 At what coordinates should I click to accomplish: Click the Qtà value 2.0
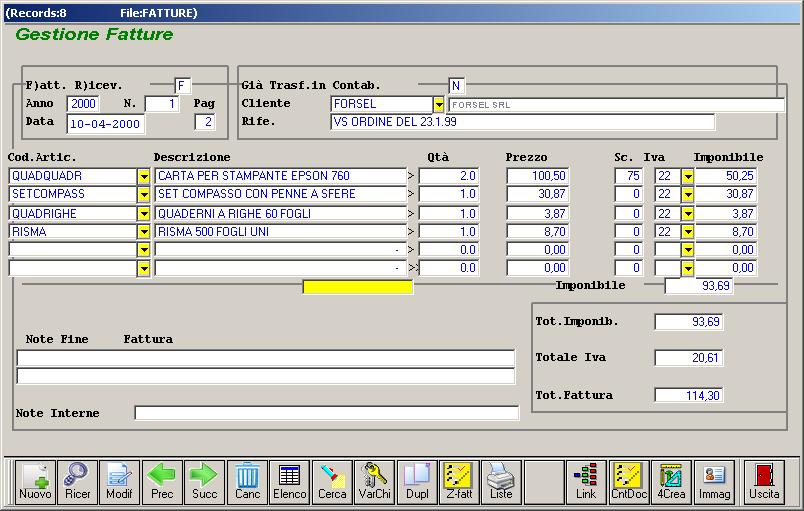coord(449,176)
